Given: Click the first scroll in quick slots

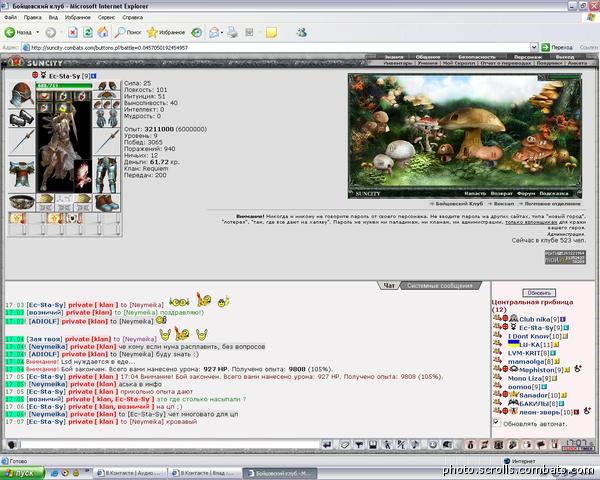Looking at the screenshot, I should [17, 219].
